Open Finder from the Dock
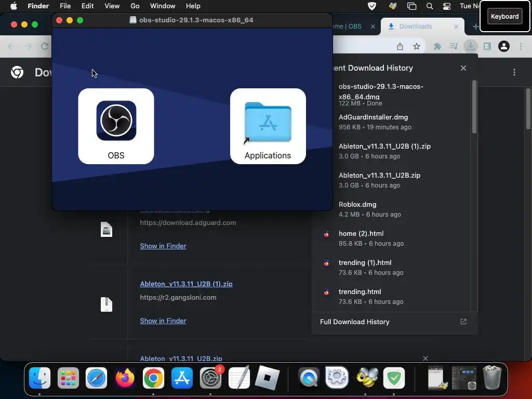 pyautogui.click(x=39, y=378)
